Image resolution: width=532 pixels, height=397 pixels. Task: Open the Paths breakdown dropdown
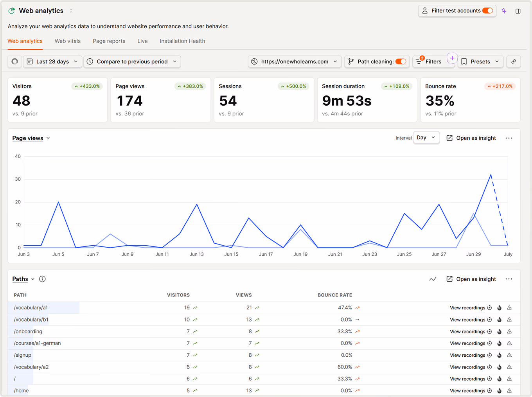click(23, 279)
